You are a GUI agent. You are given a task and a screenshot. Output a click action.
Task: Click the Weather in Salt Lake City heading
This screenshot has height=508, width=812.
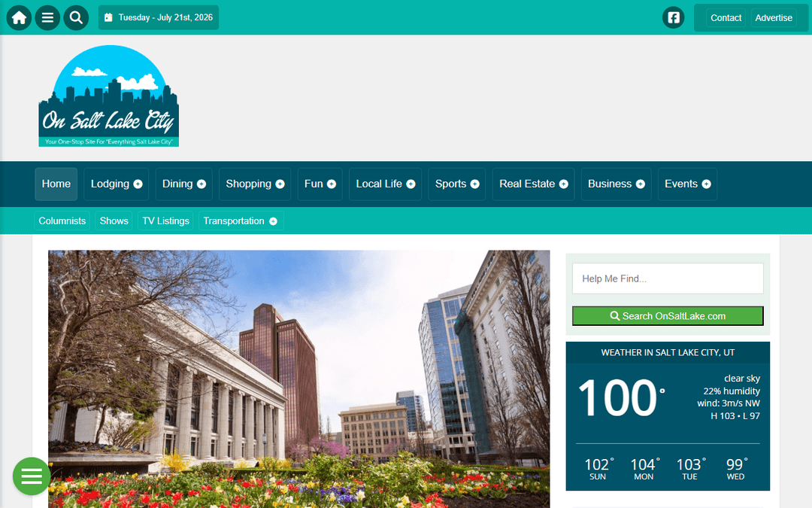click(x=668, y=352)
